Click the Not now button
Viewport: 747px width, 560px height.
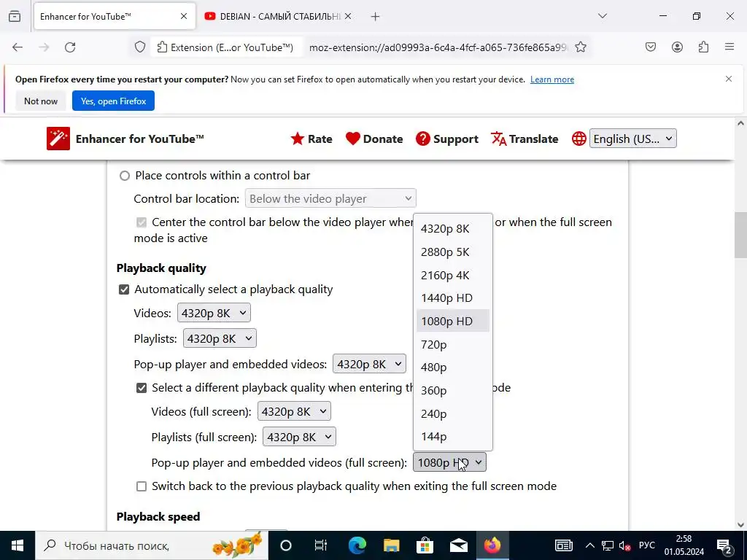(41, 101)
